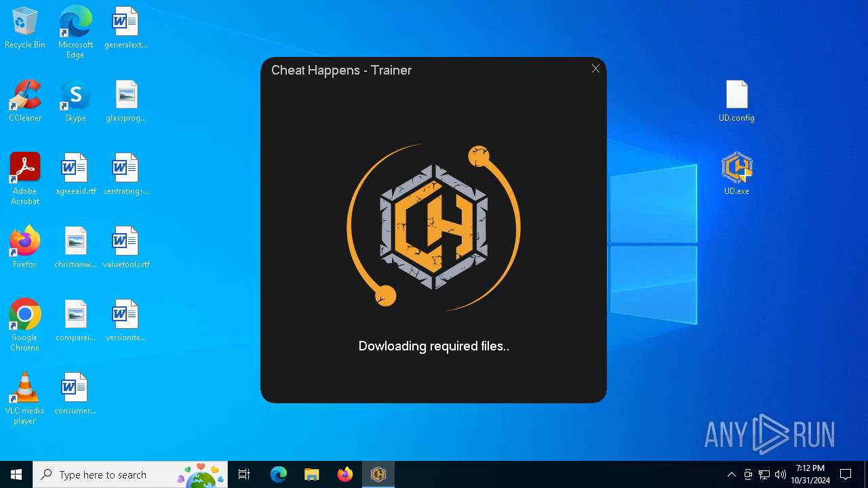This screenshot has width=868, height=488.
Task: Open the network status tray icon
Action: (x=764, y=474)
